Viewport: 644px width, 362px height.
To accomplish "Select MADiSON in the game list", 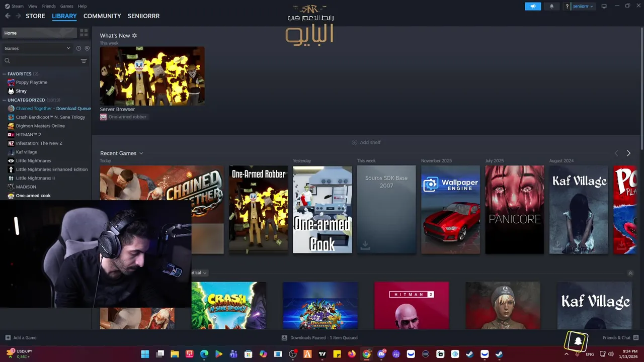I will pyautogui.click(x=26, y=187).
